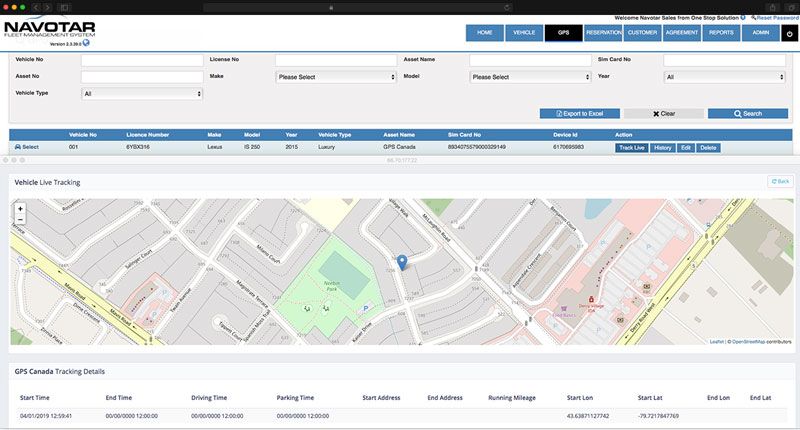The height and width of the screenshot is (430, 800).
Task: Click the Derry Village IDA pharmacy icon
Action: pos(591,299)
